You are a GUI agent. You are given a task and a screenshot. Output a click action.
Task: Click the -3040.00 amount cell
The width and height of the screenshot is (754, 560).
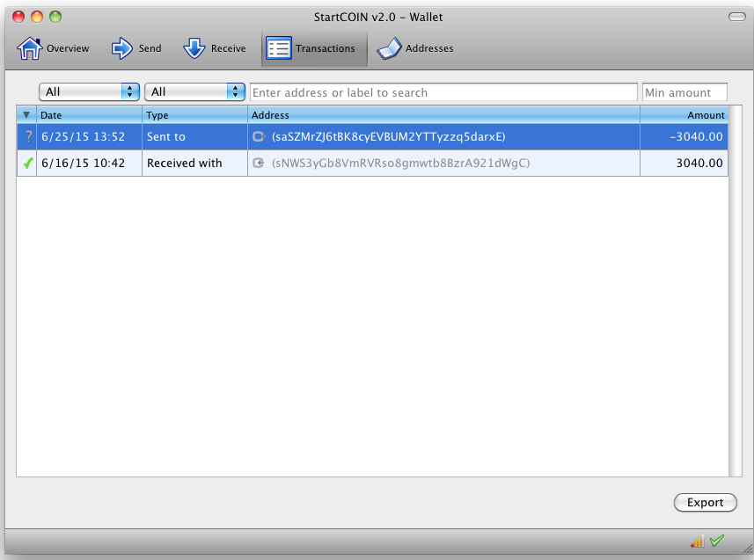(x=684, y=137)
